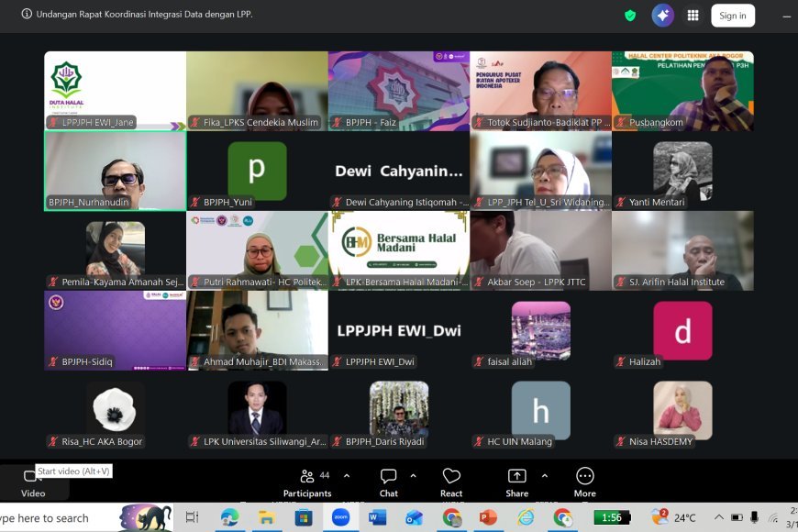Click the Sign in button
Screen dimensions: 798x532
coord(733,16)
